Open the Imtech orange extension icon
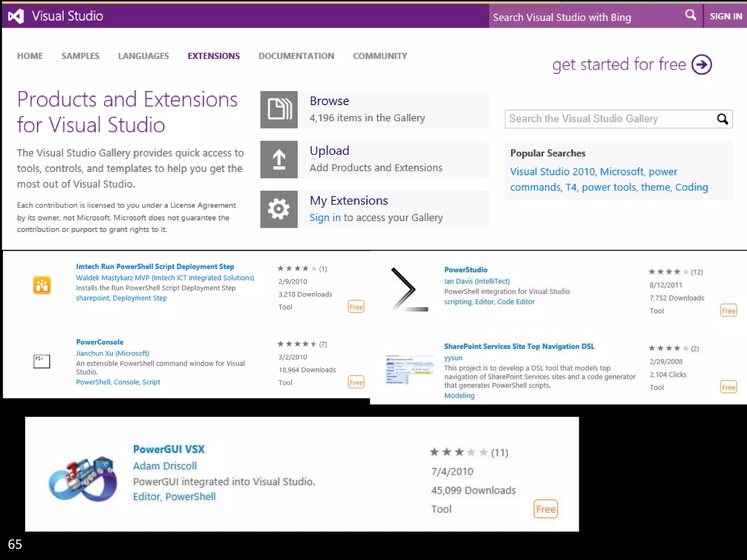The image size is (747, 560). click(42, 285)
